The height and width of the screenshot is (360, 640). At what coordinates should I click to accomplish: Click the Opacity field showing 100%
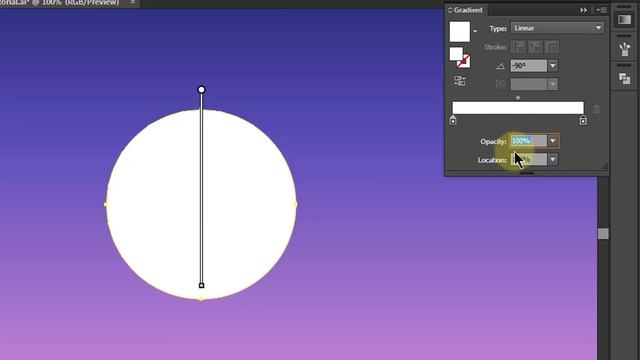[x=529, y=141]
